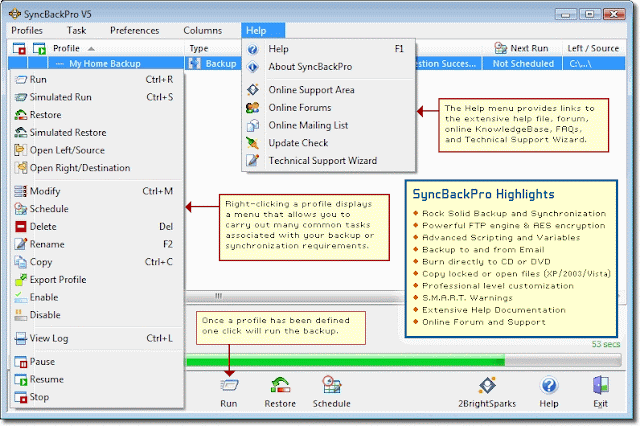This screenshot has height=426, width=640.
Task: Click the Resume icon in context menu
Action: coord(20,379)
